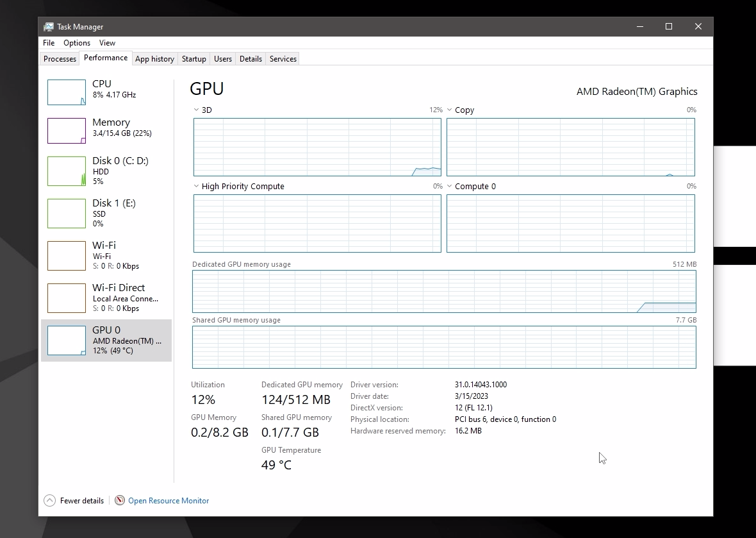Collapse the High Priority Compute chart
756x538 pixels.
pyautogui.click(x=195, y=186)
